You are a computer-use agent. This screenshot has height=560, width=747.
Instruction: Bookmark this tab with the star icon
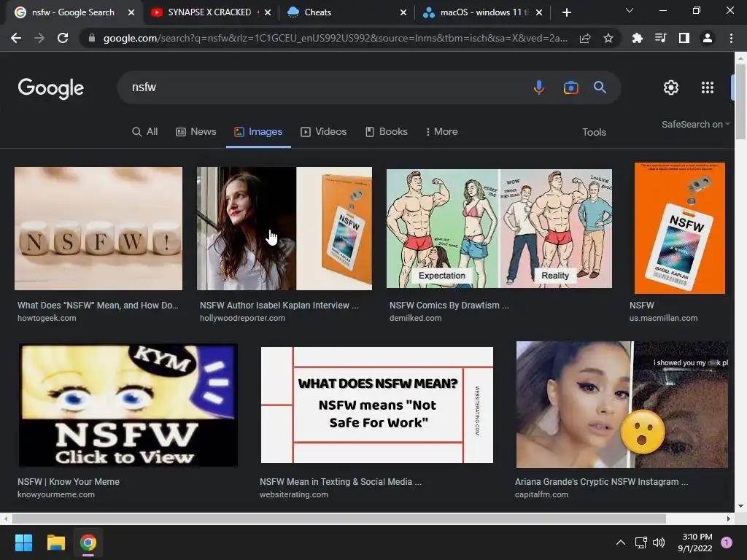click(x=608, y=38)
